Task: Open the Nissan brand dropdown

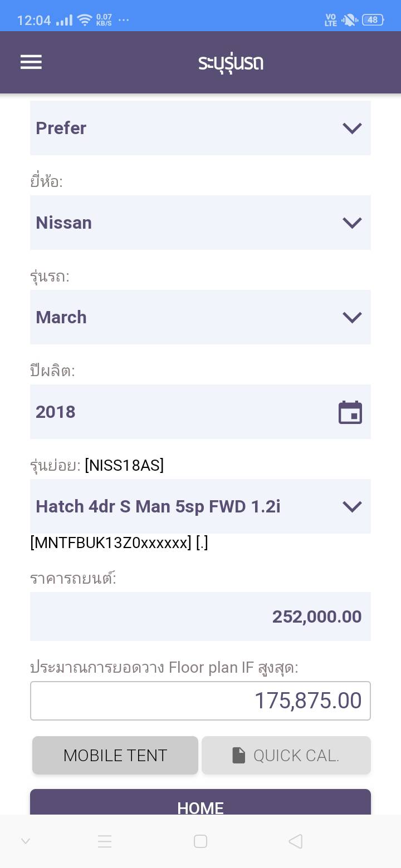Action: point(200,223)
